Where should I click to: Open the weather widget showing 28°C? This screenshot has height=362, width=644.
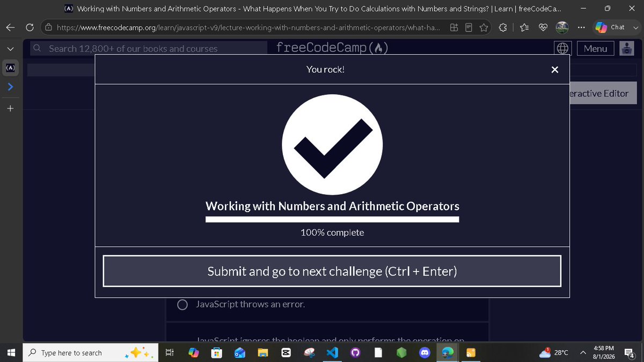pos(553,352)
